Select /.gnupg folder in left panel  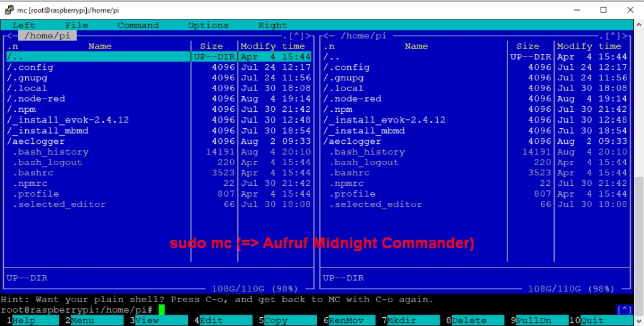[159, 78]
